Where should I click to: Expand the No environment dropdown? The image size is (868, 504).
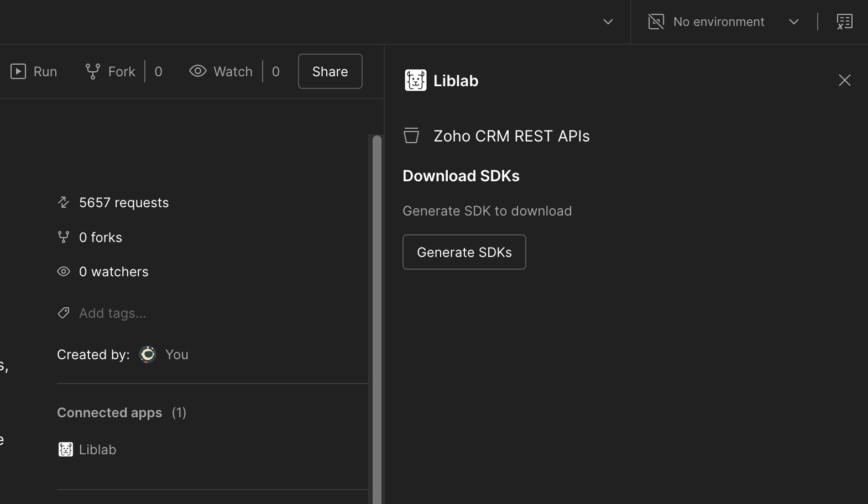click(793, 22)
